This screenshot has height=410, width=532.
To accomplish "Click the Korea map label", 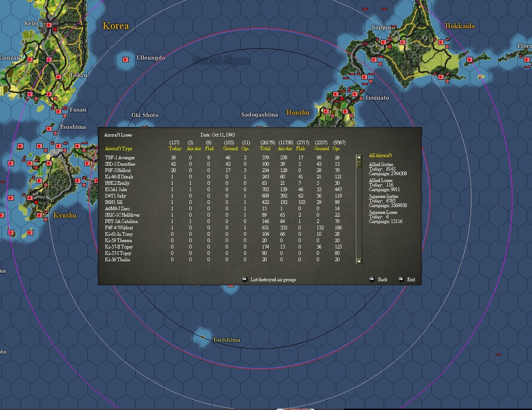I will (x=116, y=26).
